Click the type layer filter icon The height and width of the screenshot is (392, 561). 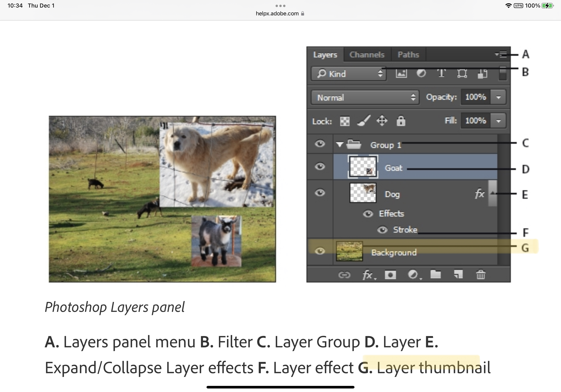[441, 73]
